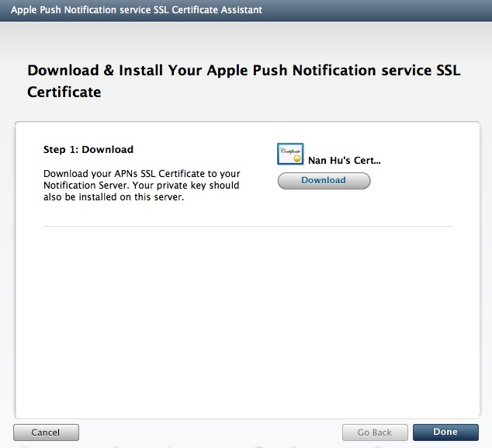Screen dimensions: 492x448
Task: Click the Done button
Action: click(445, 432)
